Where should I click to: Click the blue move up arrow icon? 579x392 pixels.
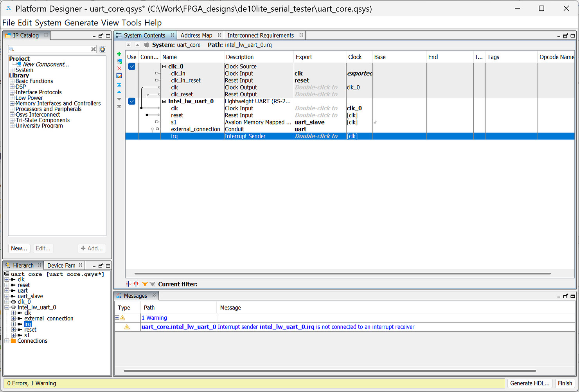coord(119,92)
